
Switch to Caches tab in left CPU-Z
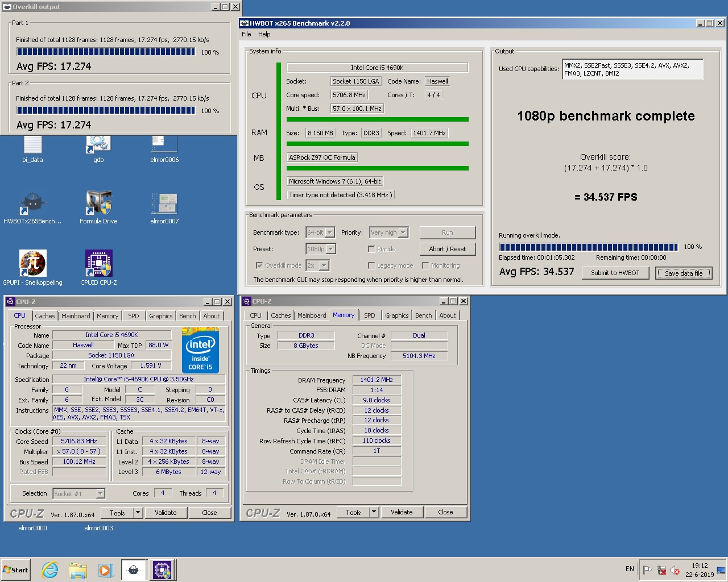click(45, 316)
